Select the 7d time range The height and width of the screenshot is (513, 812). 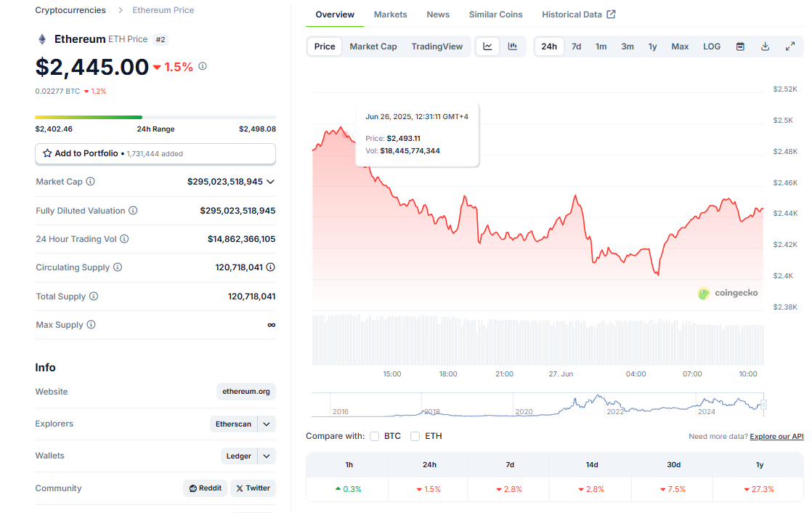(x=577, y=47)
